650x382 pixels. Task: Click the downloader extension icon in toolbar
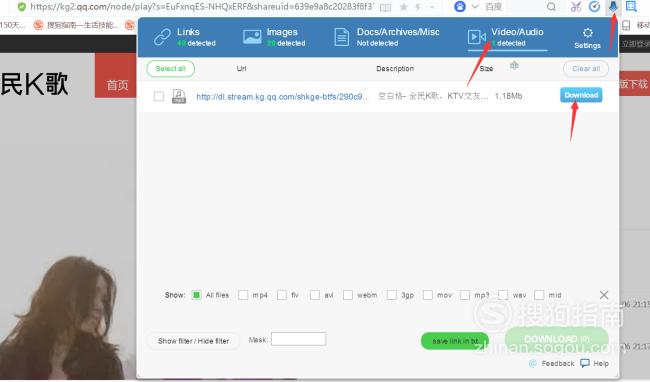click(613, 6)
